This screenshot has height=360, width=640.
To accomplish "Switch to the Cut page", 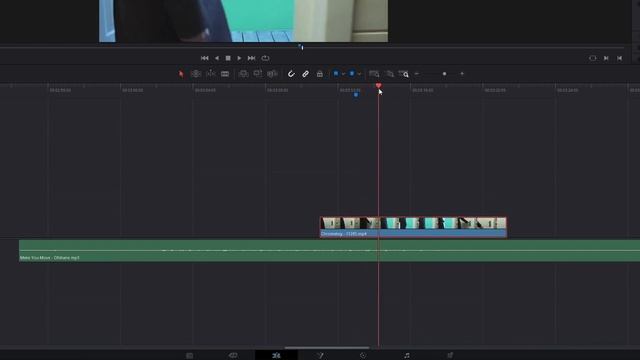I will (x=233, y=356).
